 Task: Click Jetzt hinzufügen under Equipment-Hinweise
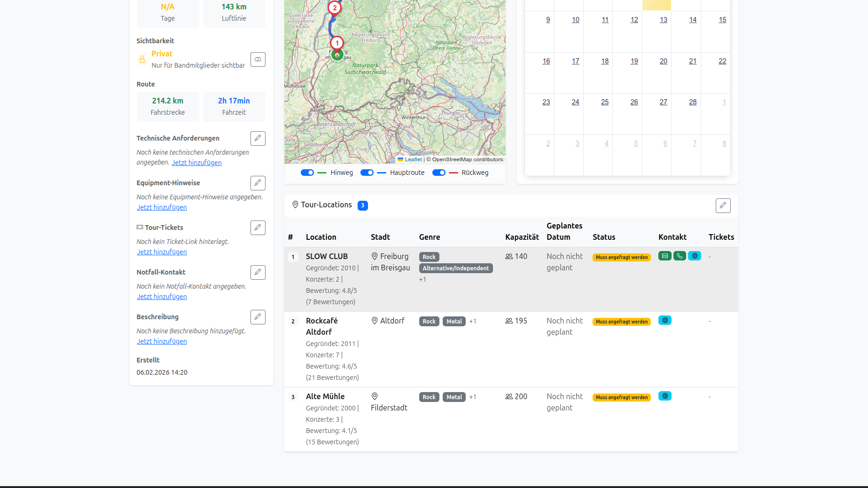pyautogui.click(x=162, y=207)
